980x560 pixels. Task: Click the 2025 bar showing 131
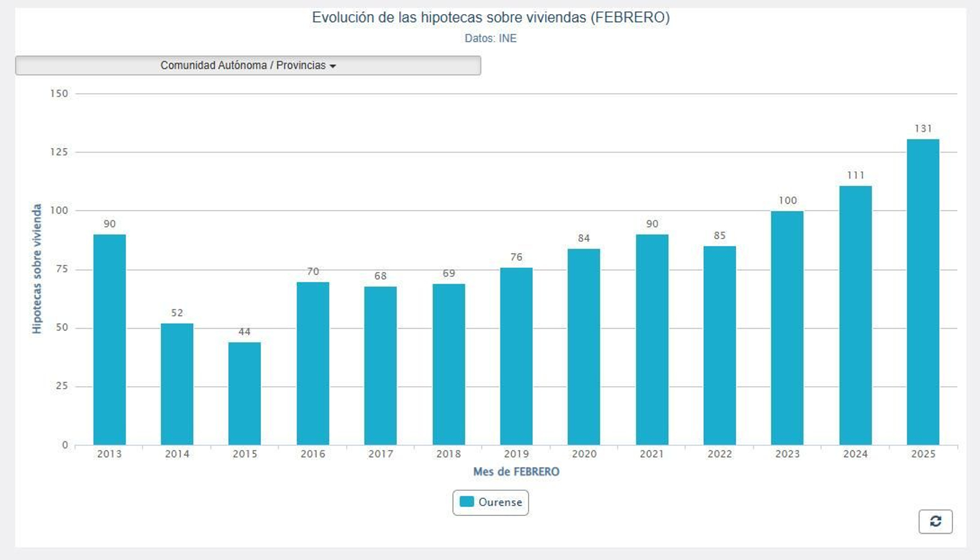pos(922,292)
